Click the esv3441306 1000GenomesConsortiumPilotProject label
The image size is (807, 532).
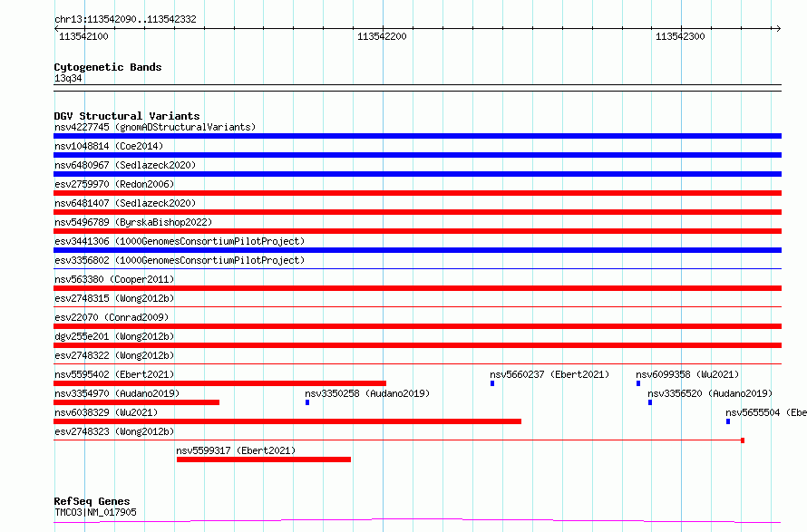click(x=180, y=241)
